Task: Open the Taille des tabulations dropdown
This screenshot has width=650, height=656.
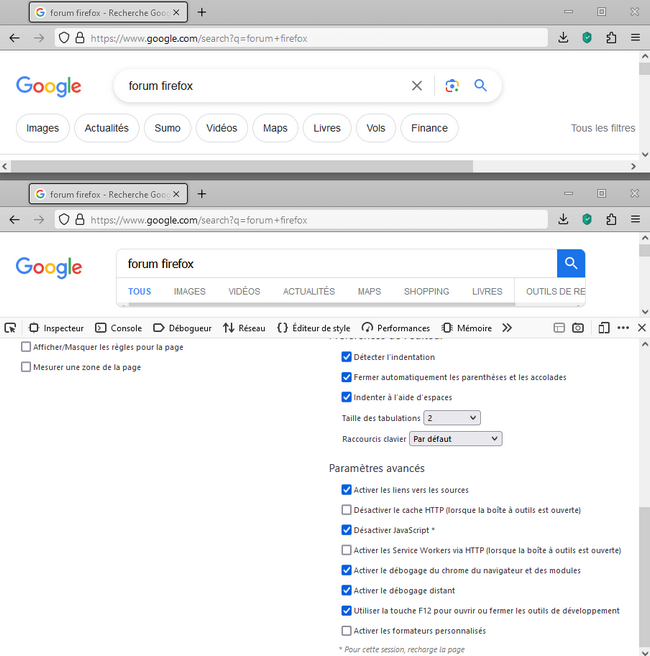Action: [x=452, y=418]
